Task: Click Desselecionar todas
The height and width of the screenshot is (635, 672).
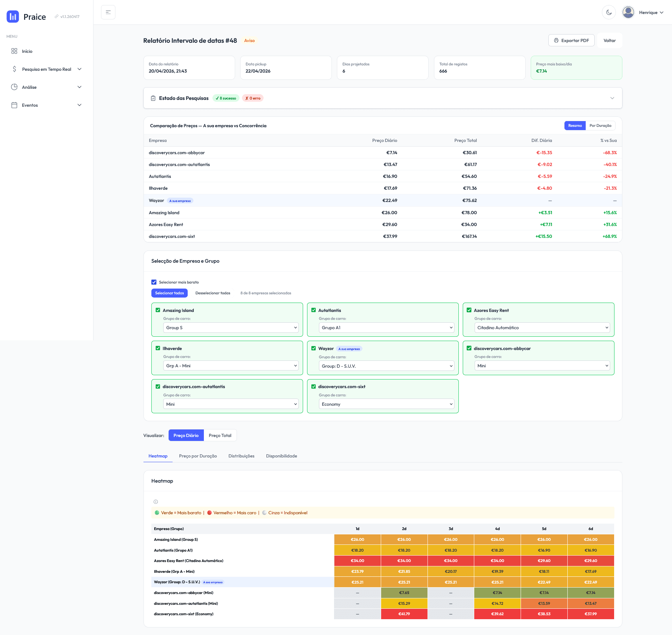Action: point(213,293)
